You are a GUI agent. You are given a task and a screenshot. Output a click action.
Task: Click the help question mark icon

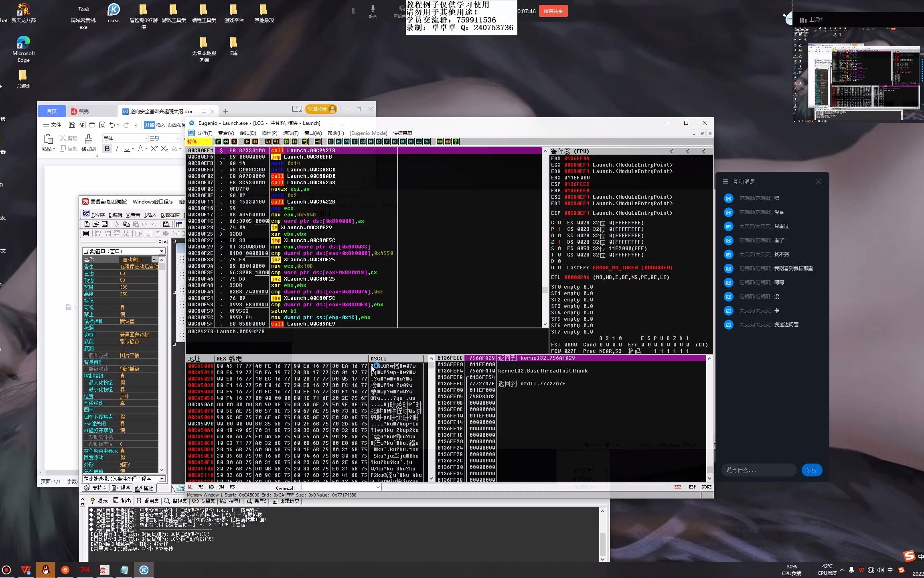(456, 142)
